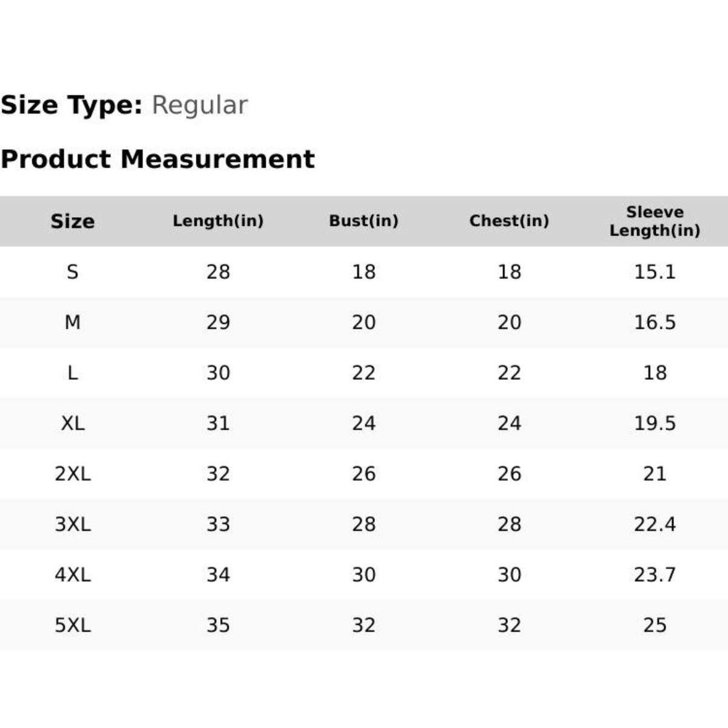Click the length value 35
This screenshot has width=728, height=728.
218,625
